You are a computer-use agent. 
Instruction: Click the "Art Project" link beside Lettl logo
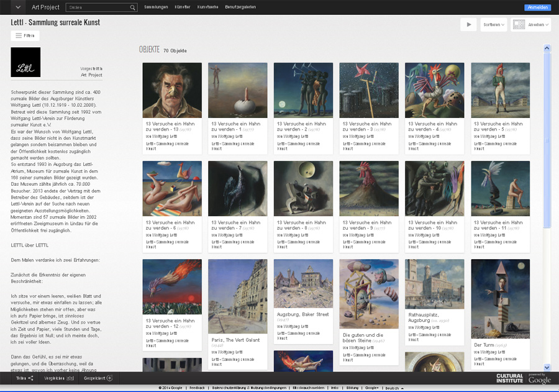91,75
